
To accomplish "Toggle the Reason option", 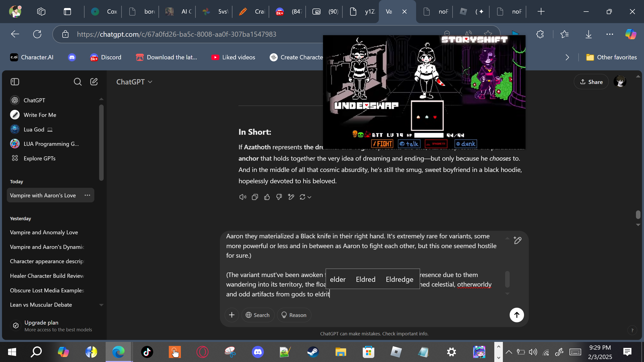I will point(294,315).
